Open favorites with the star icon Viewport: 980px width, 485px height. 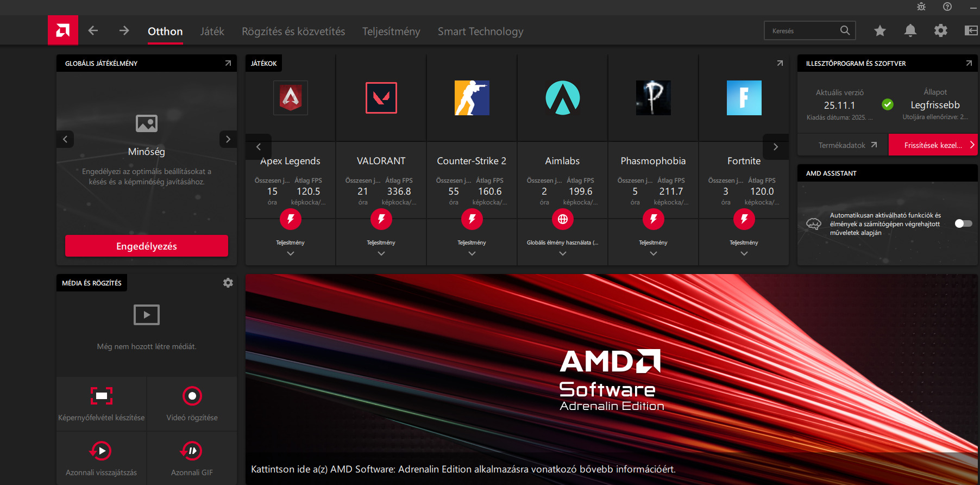coord(880,30)
